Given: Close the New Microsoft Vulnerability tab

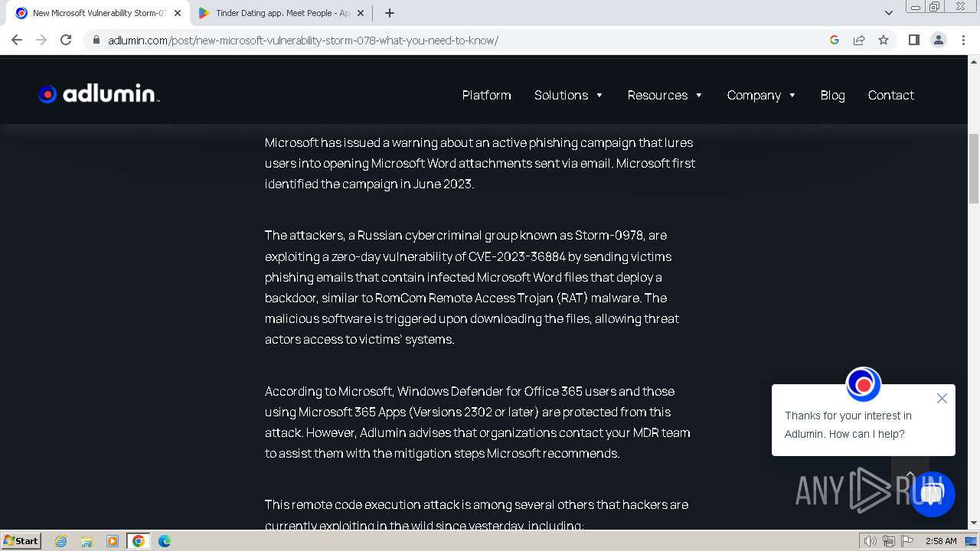Looking at the screenshot, I should (178, 13).
